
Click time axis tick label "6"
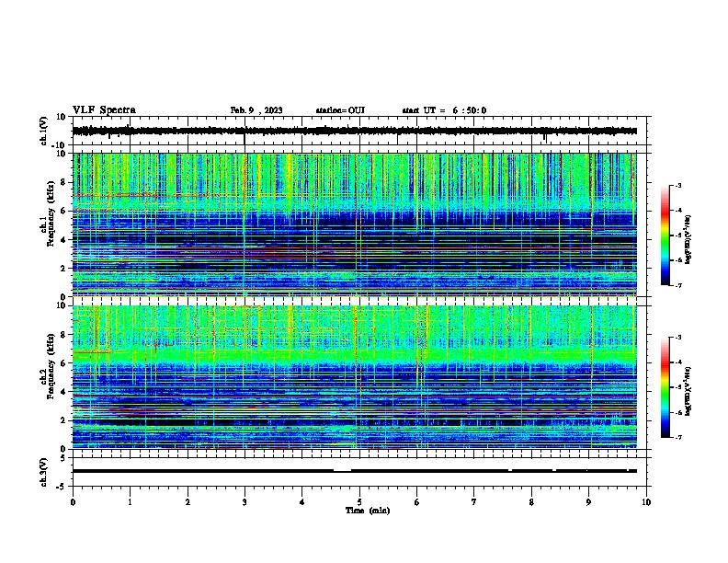tap(416, 502)
